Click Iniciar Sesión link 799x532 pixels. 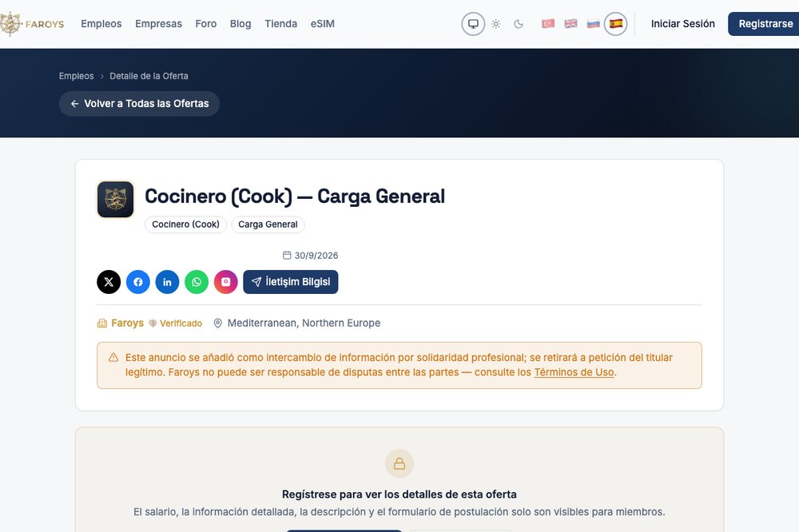pos(683,24)
